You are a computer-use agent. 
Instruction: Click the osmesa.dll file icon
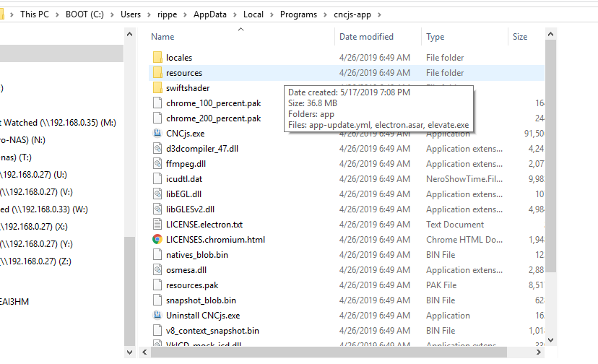(x=157, y=270)
